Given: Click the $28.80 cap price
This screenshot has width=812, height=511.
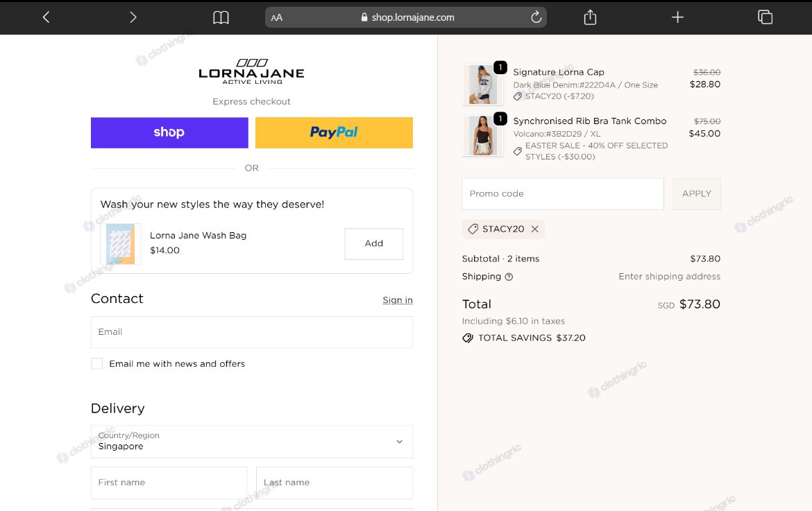Looking at the screenshot, I should click(705, 85).
